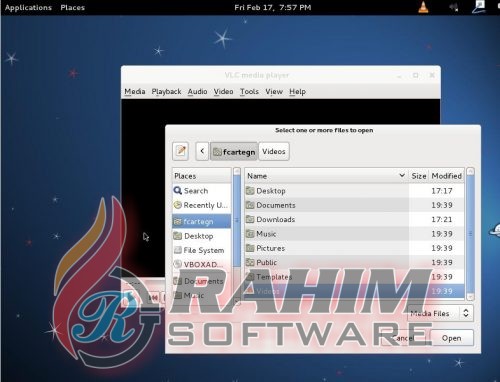Open the network icon in the top panel
Screen dimensions: 500x382
click(x=479, y=7)
